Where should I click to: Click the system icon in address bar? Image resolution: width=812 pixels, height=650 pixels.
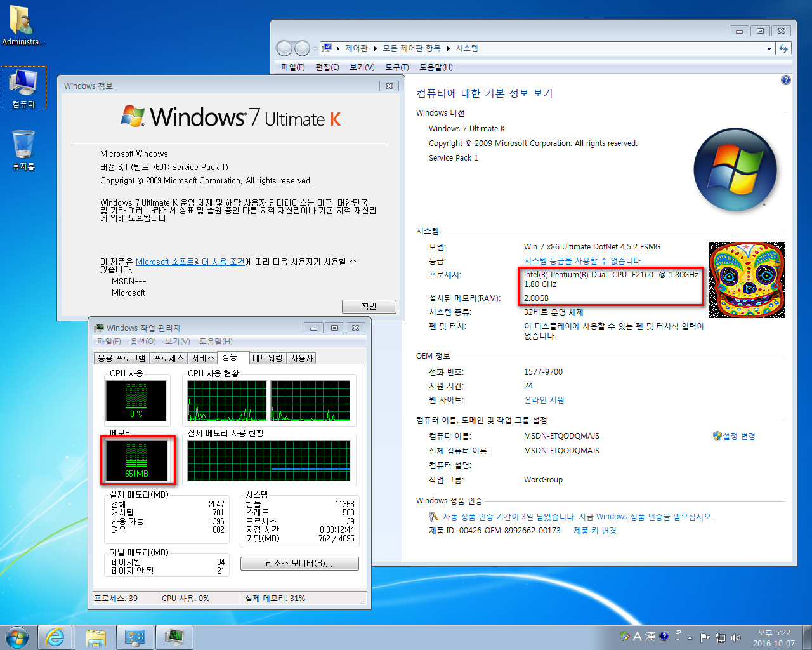(327, 48)
